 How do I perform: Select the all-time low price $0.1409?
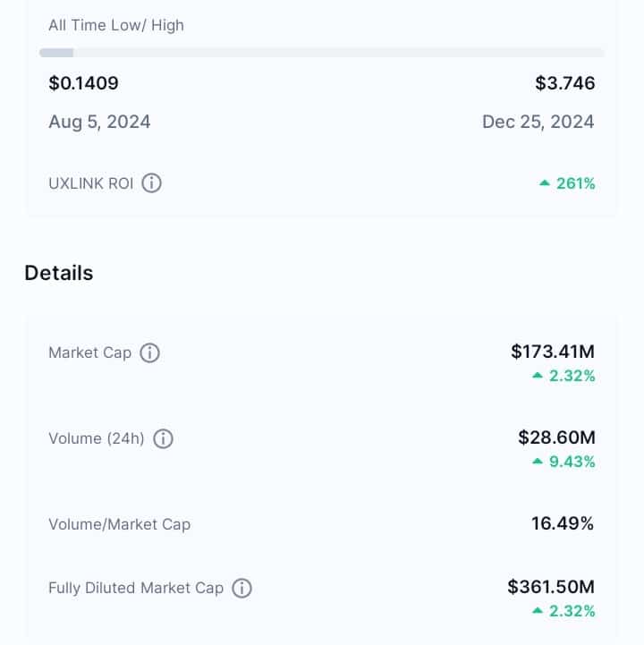83,83
